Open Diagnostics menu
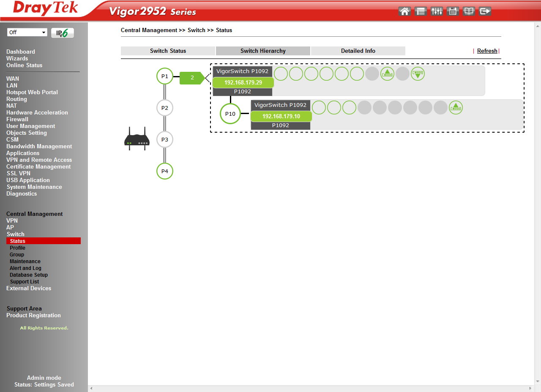This screenshot has width=541, height=392. [x=22, y=193]
